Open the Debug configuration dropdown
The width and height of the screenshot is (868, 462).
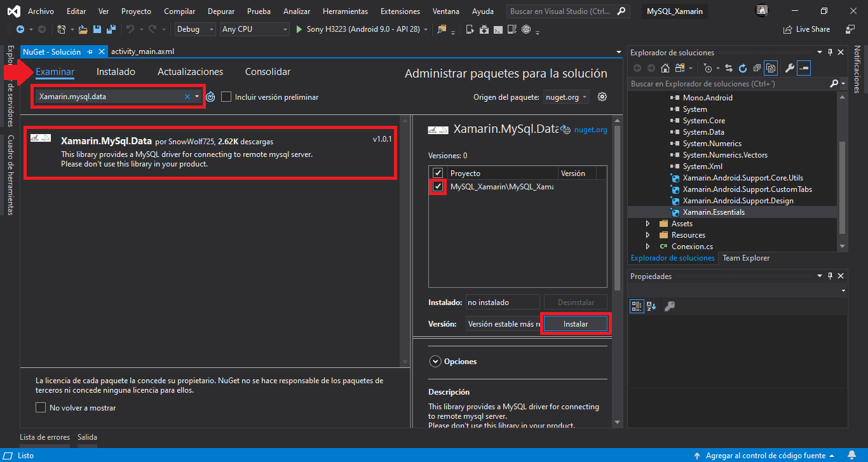pos(196,29)
